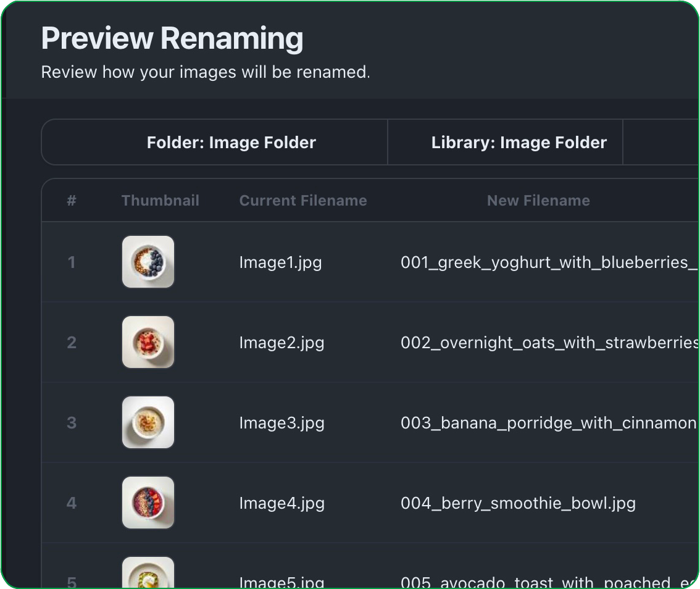Click the '#' column header
This screenshot has height=589, width=700.
72,201
